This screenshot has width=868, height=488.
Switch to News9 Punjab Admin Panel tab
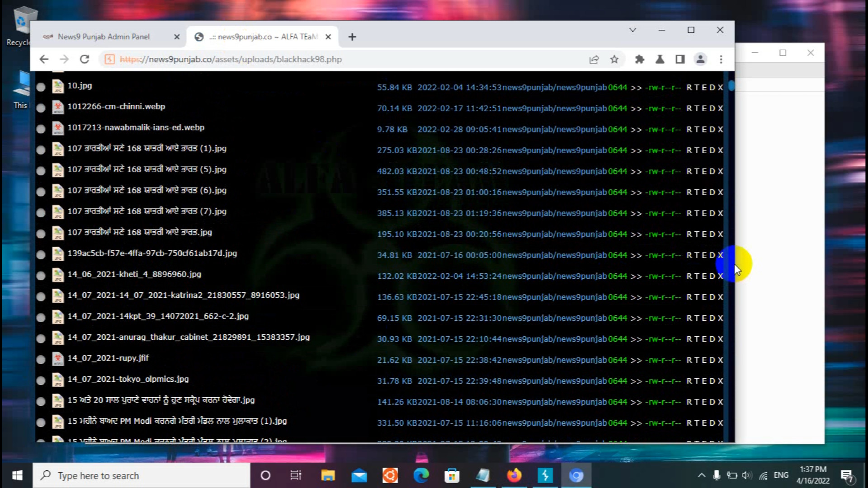tap(104, 37)
